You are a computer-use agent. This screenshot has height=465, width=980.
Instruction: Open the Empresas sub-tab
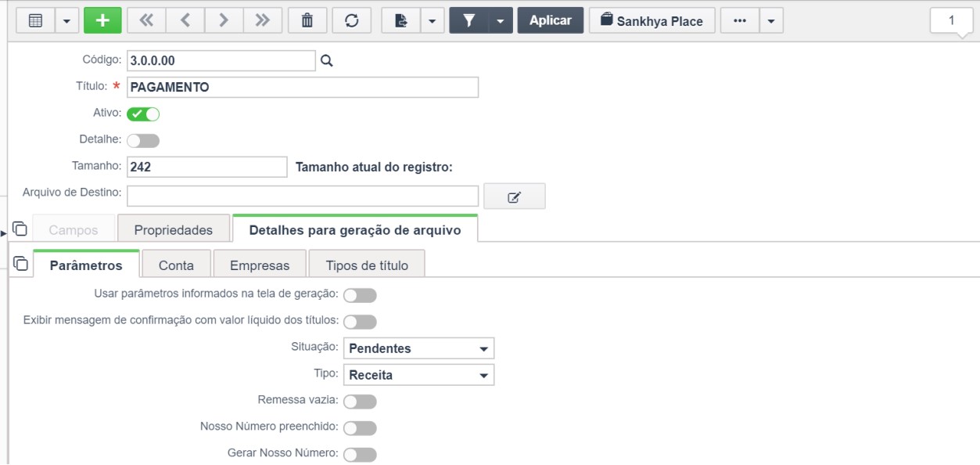(260, 265)
